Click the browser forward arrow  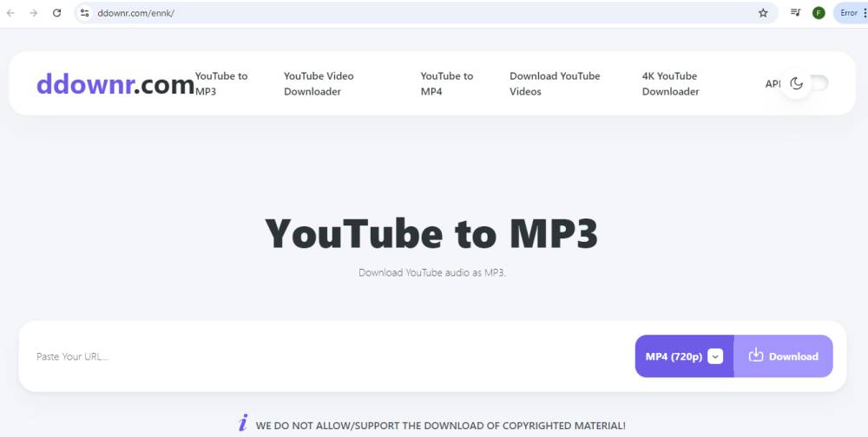(x=34, y=13)
